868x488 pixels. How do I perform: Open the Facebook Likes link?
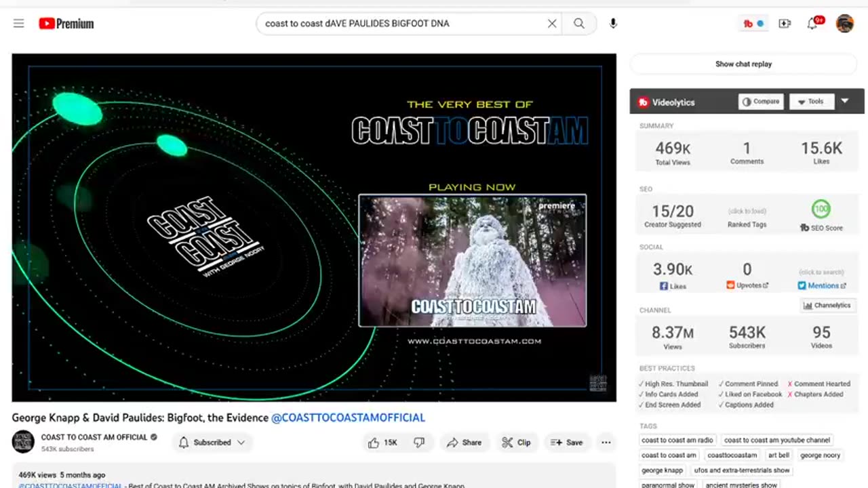(x=673, y=286)
